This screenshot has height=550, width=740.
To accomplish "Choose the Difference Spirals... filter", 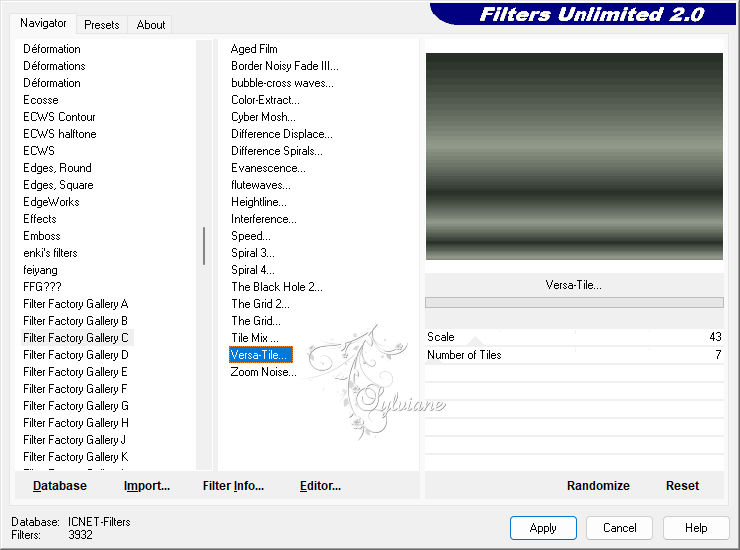I will point(277,151).
